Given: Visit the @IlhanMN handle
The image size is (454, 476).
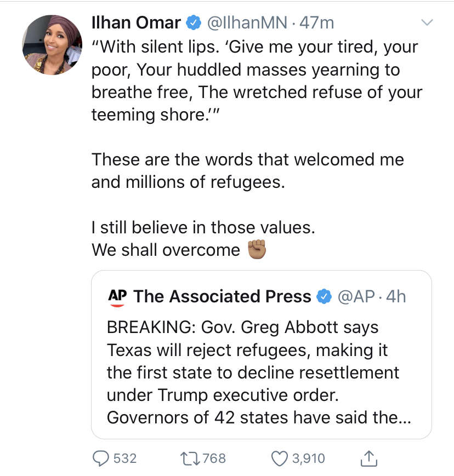Looking at the screenshot, I should point(247,23).
